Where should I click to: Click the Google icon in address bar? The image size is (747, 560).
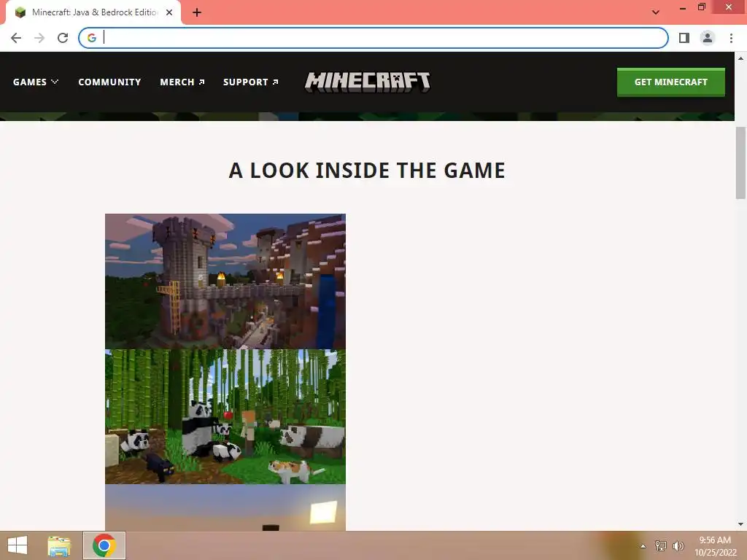pos(92,38)
